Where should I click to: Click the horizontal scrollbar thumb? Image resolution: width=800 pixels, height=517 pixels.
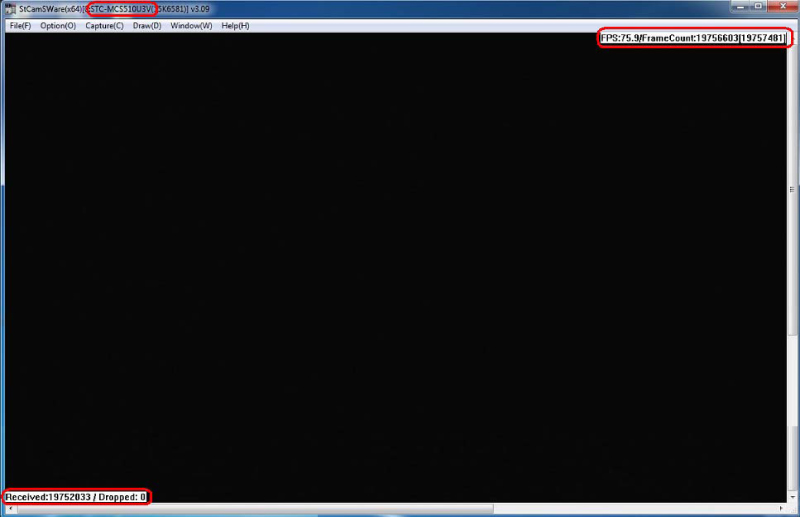(x=400, y=509)
